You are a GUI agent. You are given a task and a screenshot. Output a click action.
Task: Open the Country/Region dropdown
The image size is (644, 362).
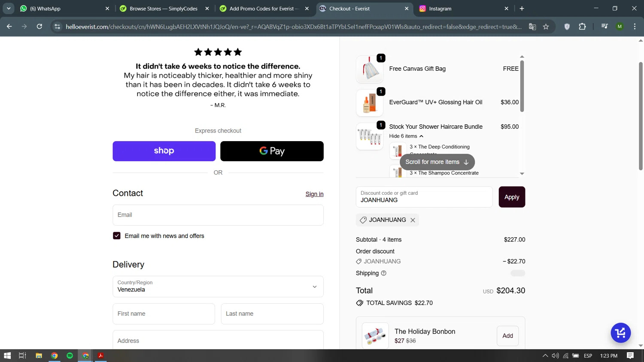(x=218, y=287)
